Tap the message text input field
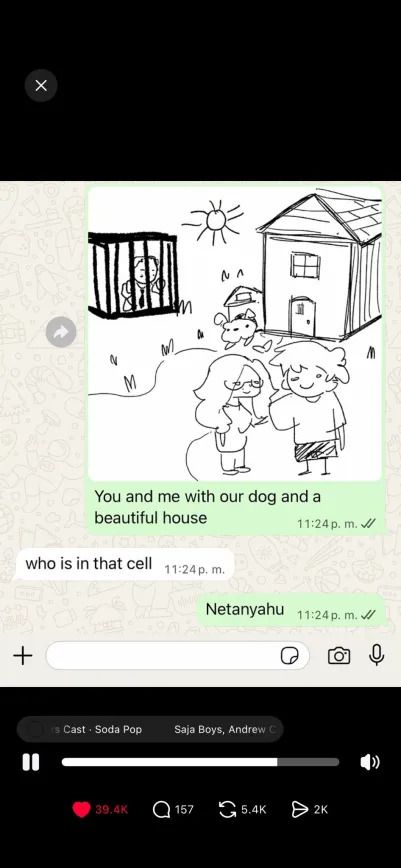401x868 pixels. pyautogui.click(x=177, y=656)
